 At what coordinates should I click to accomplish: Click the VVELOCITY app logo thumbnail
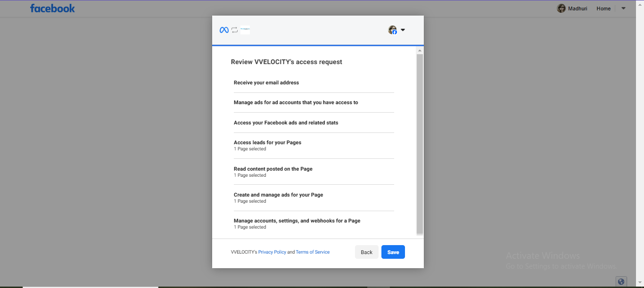click(245, 30)
